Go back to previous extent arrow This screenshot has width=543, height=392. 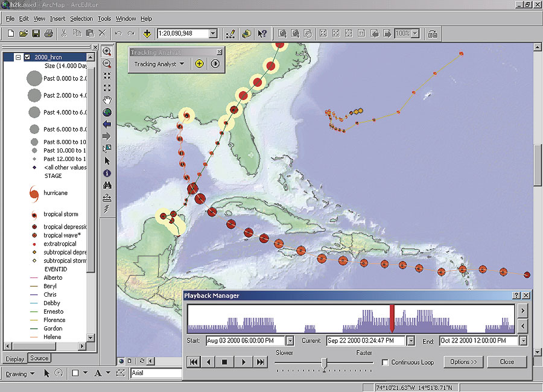[x=107, y=124]
